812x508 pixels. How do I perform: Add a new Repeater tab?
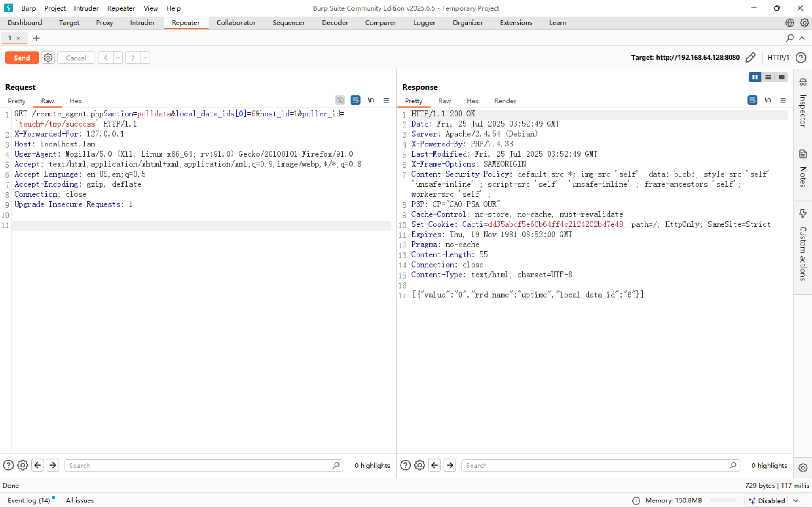[36, 38]
